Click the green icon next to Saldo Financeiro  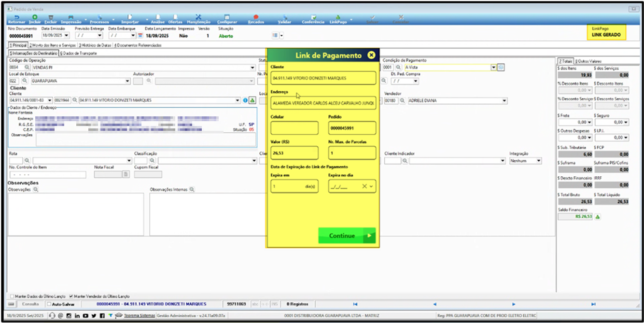click(598, 217)
